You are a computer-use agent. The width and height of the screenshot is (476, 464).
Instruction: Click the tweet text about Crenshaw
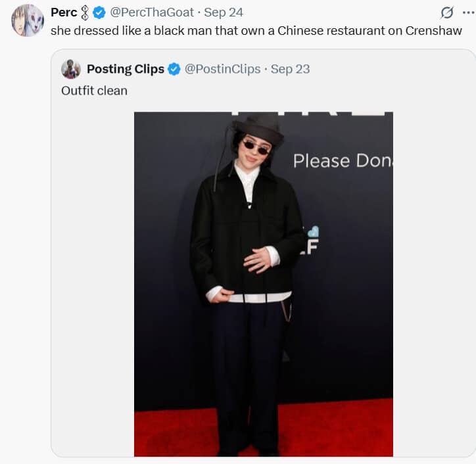point(256,31)
